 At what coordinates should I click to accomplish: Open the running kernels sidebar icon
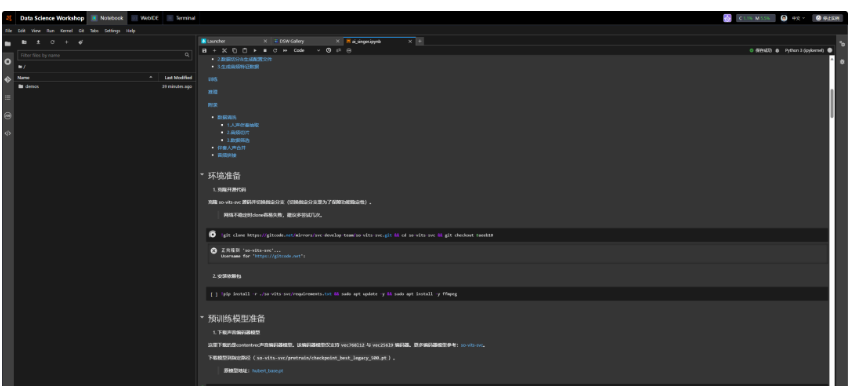(8, 62)
